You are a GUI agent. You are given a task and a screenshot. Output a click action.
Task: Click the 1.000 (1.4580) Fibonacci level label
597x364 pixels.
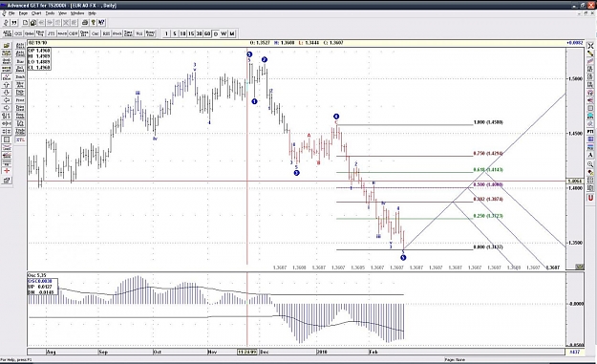point(488,122)
